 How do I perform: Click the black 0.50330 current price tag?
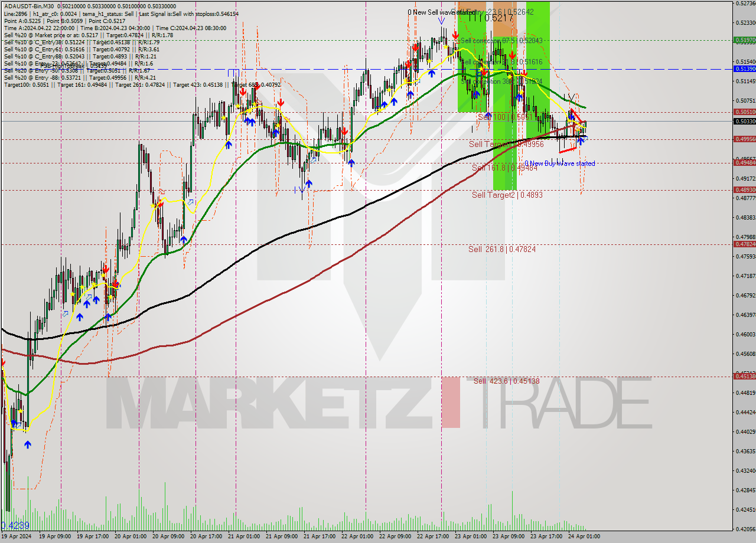coord(744,121)
